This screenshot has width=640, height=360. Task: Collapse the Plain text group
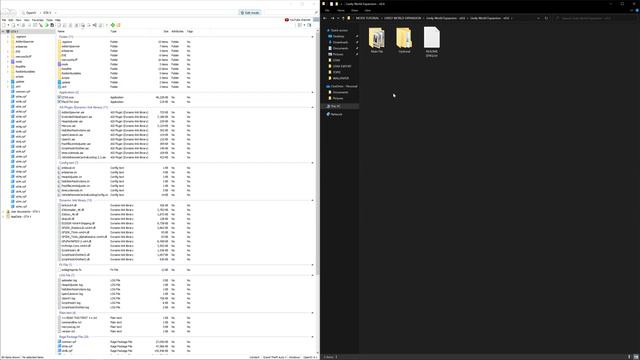313,313
